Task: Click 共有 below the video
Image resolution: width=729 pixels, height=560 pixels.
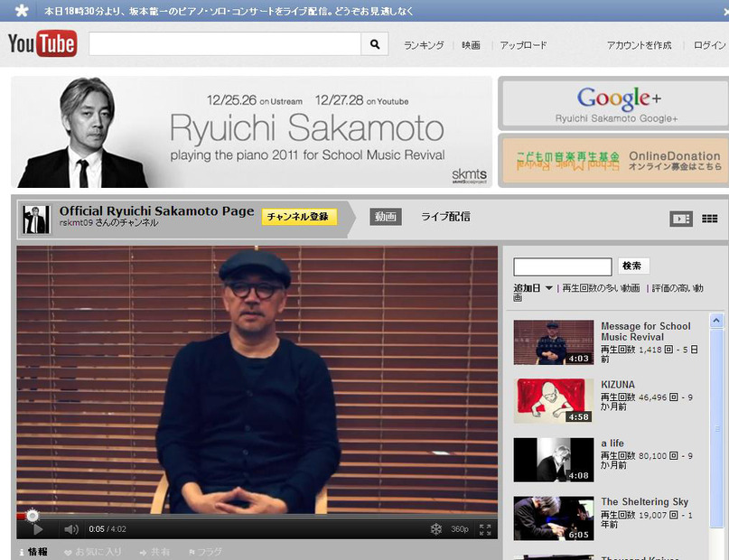Action: click(x=154, y=552)
